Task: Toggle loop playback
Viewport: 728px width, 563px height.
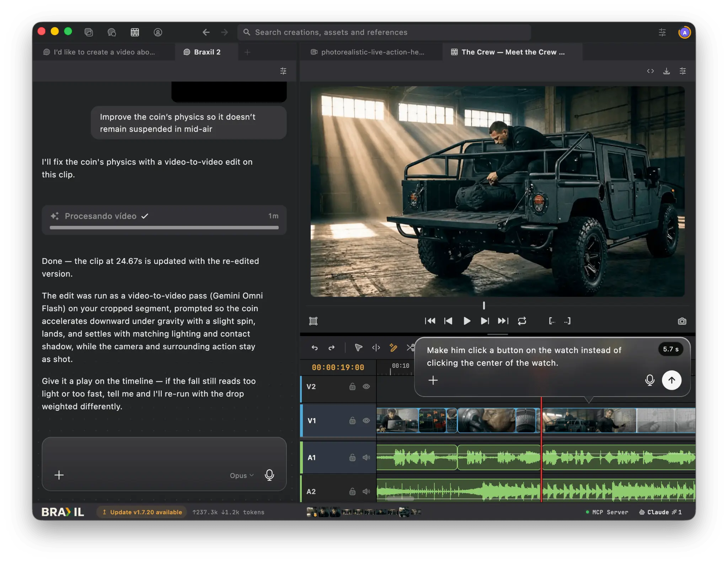Action: tap(522, 321)
